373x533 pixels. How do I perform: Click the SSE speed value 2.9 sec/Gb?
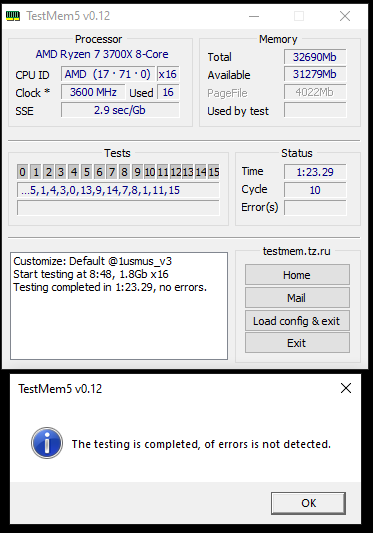(x=120, y=110)
